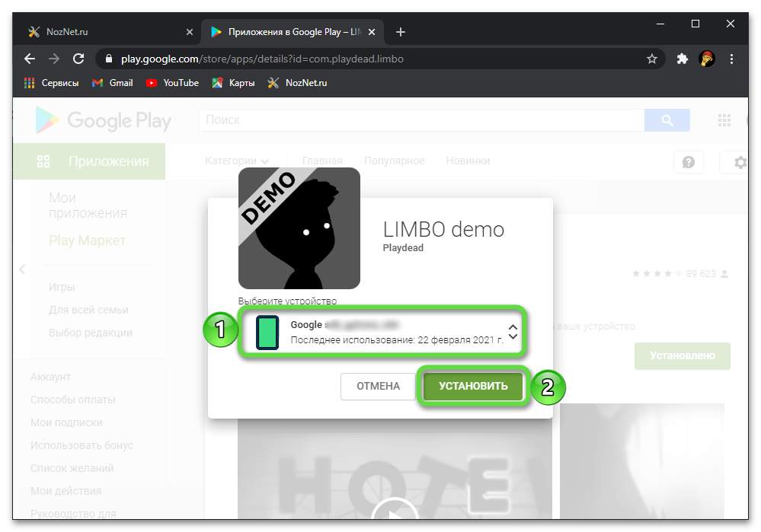
Task: Click the Google Play search button
Action: (667, 120)
